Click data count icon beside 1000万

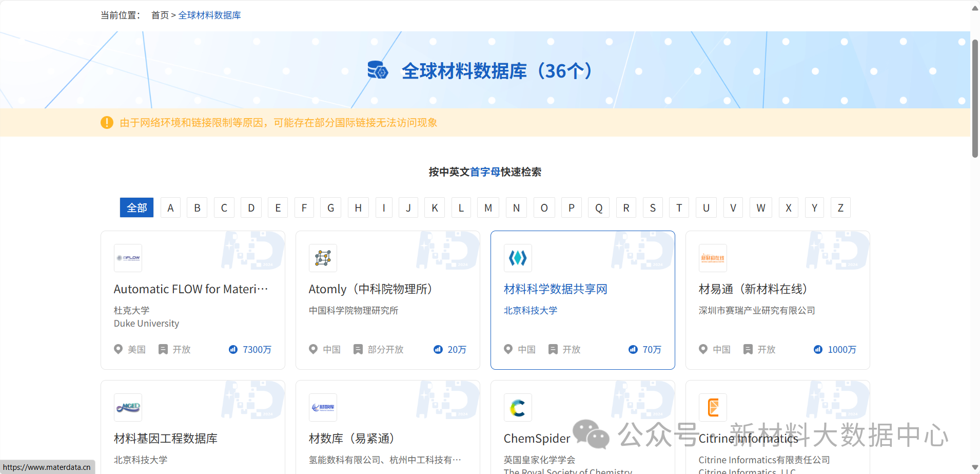(x=818, y=349)
